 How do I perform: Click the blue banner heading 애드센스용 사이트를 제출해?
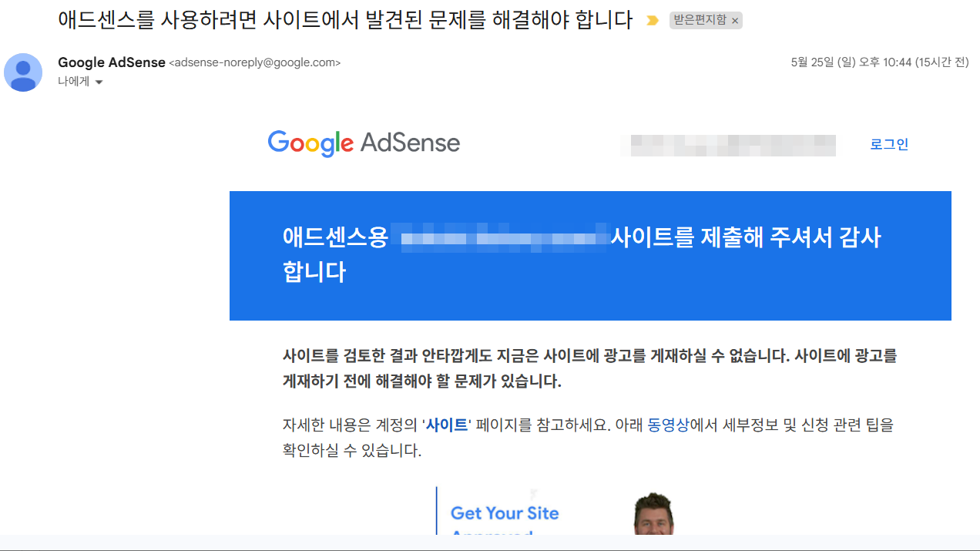tap(582, 254)
